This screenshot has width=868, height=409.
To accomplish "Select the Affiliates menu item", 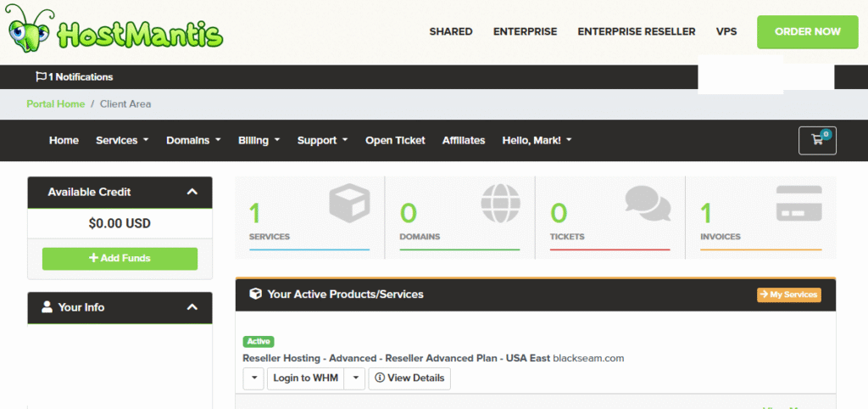I will pyautogui.click(x=464, y=140).
